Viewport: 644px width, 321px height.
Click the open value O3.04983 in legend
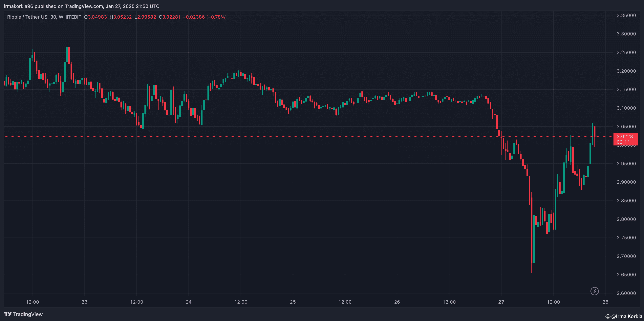pos(95,17)
